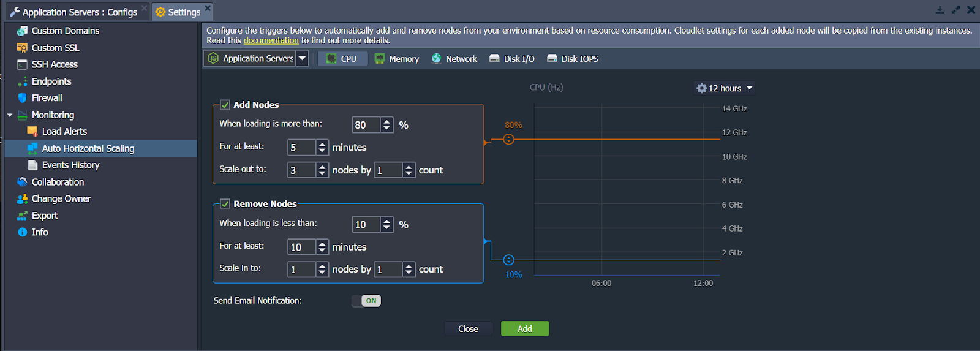The image size is (980, 351).
Task: Open Custom Domains icon in sidebar
Action: pyautogui.click(x=22, y=31)
